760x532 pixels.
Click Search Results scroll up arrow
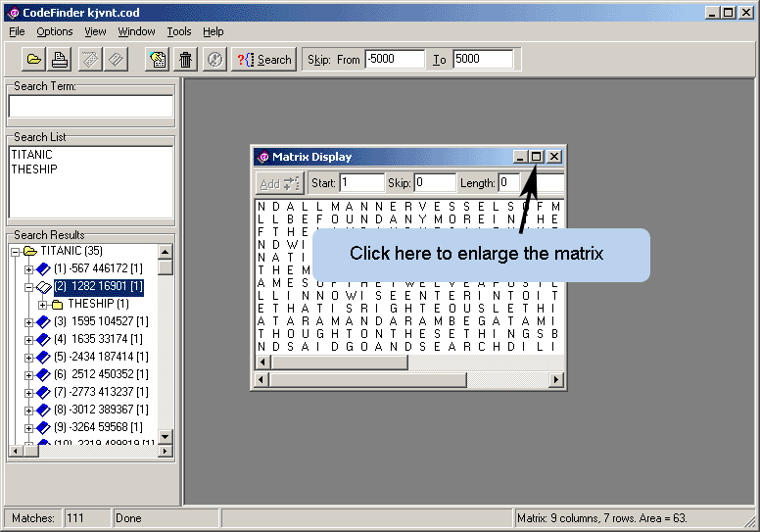click(x=166, y=252)
